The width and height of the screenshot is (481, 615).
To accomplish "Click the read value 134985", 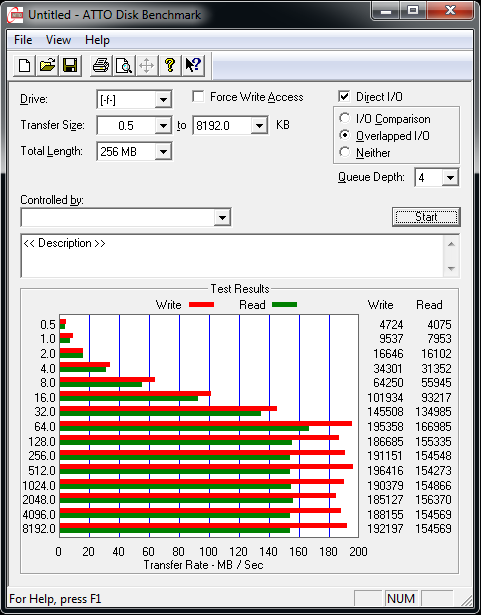I will click(433, 411).
